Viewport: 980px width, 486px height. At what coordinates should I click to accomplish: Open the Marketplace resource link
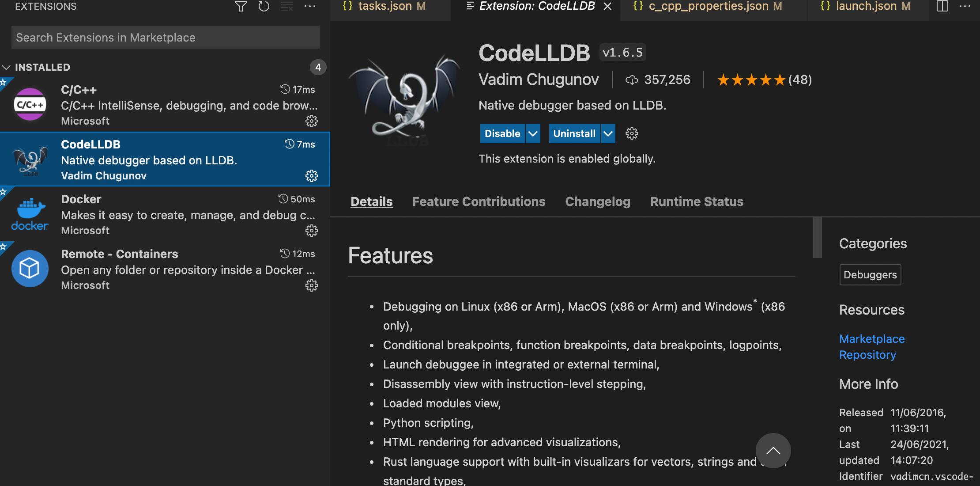pos(871,339)
